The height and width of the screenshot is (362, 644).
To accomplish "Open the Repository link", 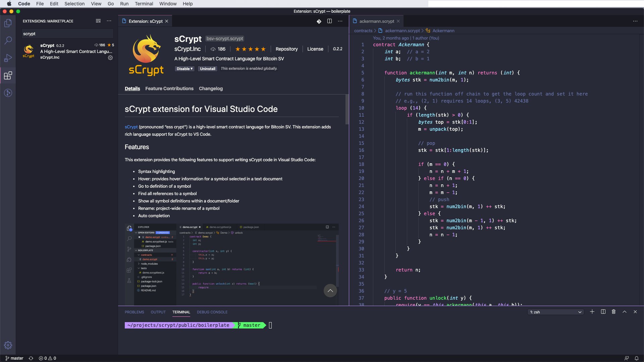I will [286, 49].
